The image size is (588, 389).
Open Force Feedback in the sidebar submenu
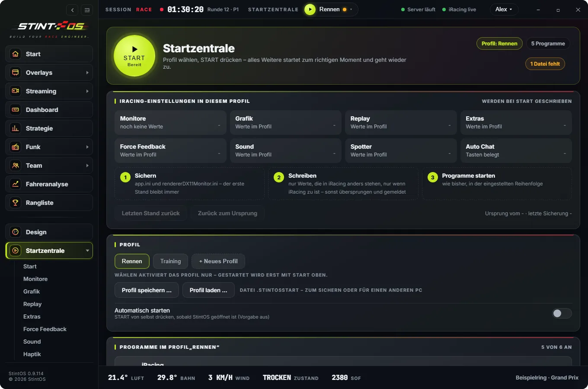pos(45,329)
